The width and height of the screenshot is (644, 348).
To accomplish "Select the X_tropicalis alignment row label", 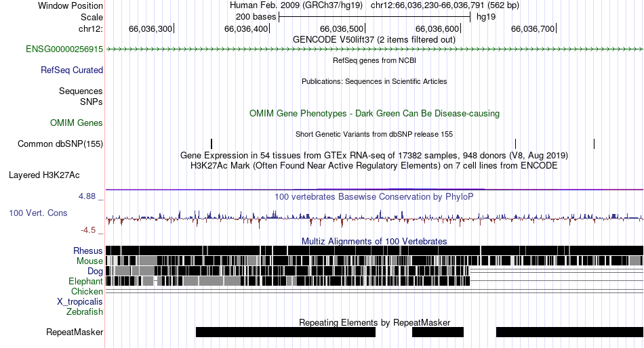I will pos(80,302).
